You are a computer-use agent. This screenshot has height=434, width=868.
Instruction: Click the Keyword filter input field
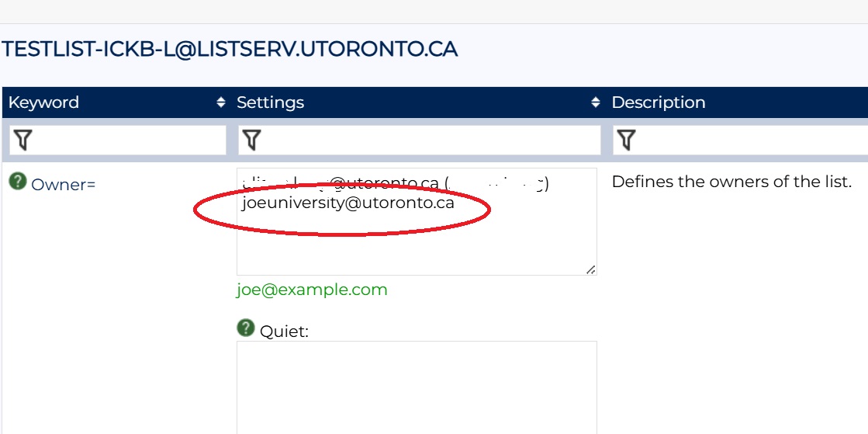[117, 141]
